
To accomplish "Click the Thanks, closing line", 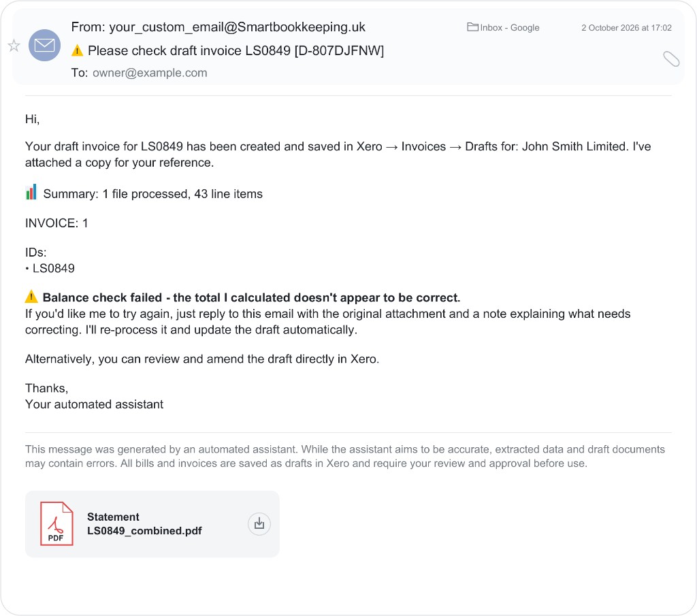I will (47, 389).
